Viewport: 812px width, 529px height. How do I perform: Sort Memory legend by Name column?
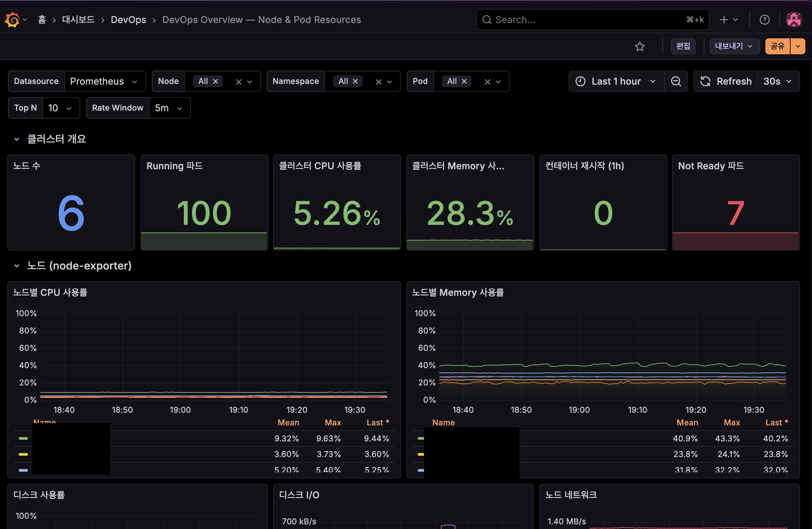(x=443, y=422)
